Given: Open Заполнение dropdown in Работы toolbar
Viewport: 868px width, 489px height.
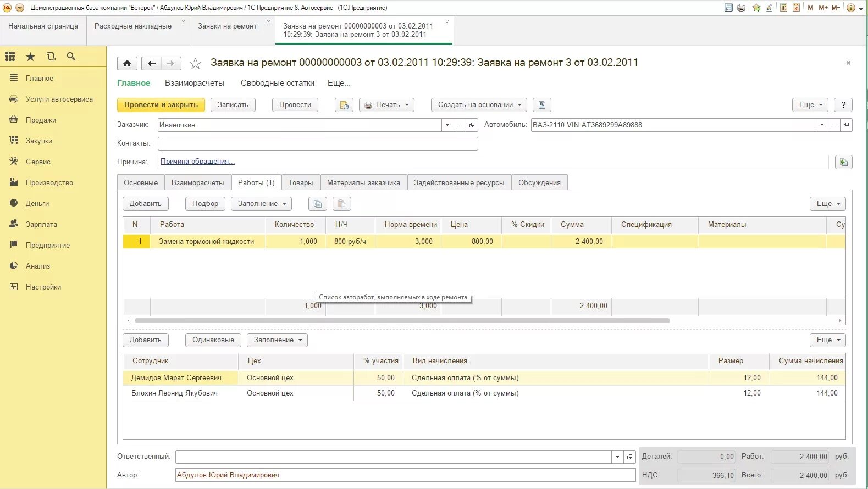Looking at the screenshot, I should [x=262, y=204].
